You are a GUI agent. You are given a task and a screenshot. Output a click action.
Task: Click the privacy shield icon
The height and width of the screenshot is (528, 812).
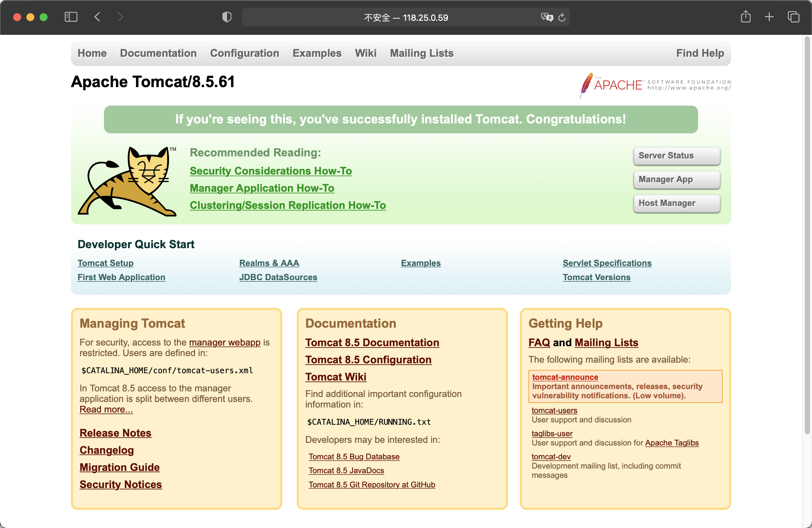[x=227, y=17]
